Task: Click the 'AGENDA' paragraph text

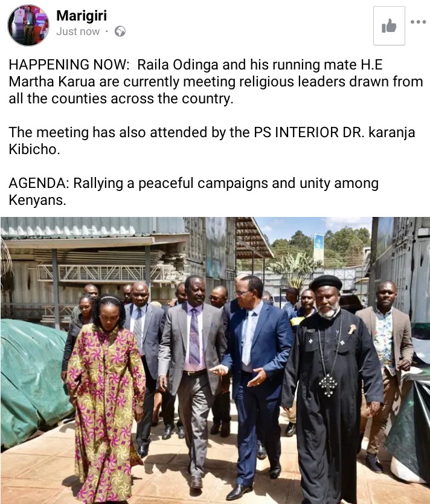Action: [x=193, y=192]
